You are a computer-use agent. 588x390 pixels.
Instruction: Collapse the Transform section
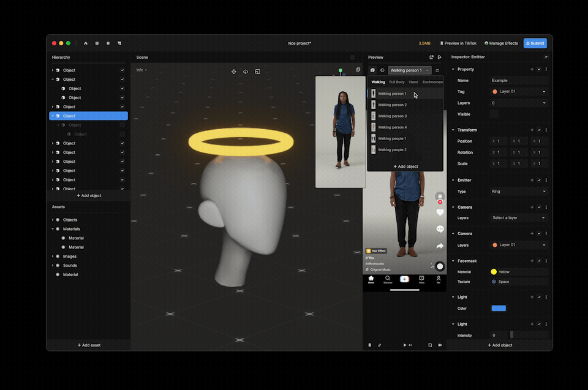pyautogui.click(x=453, y=130)
